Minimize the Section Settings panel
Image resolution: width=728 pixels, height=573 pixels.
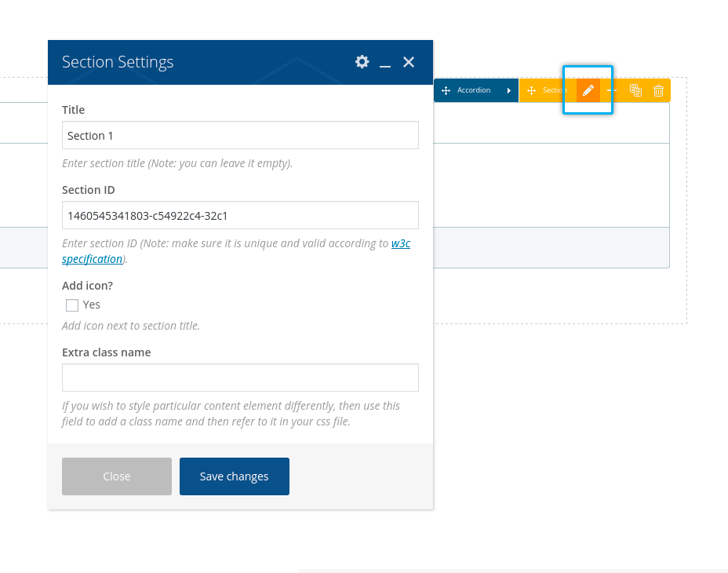pyautogui.click(x=385, y=63)
